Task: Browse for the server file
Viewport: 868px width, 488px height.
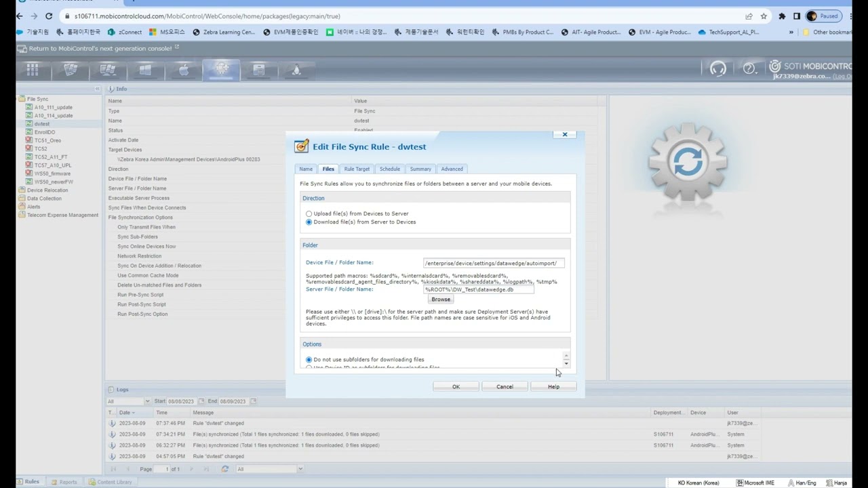Action: pos(441,299)
